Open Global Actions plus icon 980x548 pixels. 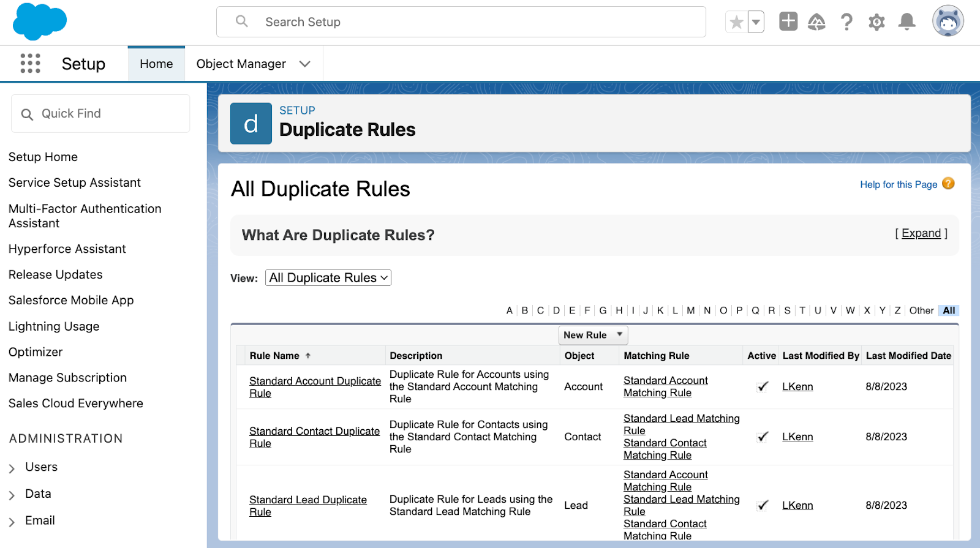pyautogui.click(x=788, y=21)
